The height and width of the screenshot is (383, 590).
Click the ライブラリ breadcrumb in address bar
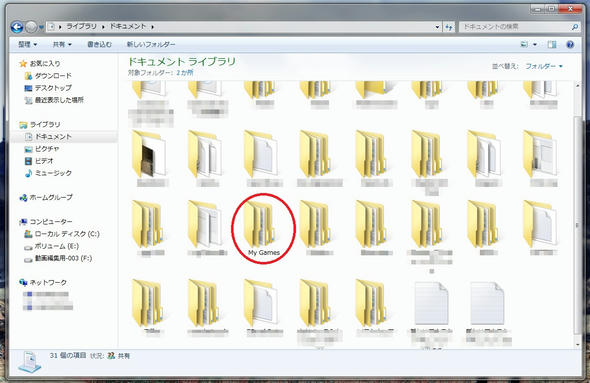coord(81,27)
